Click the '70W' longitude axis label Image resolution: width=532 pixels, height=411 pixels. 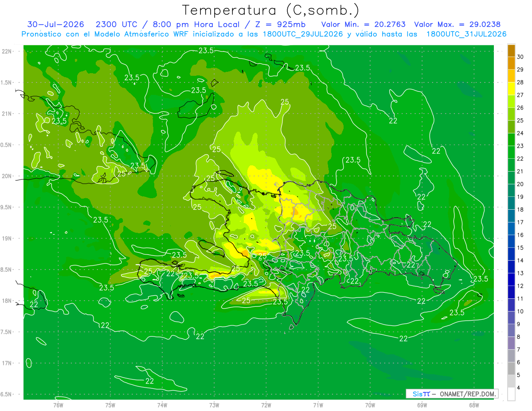pos(370,405)
